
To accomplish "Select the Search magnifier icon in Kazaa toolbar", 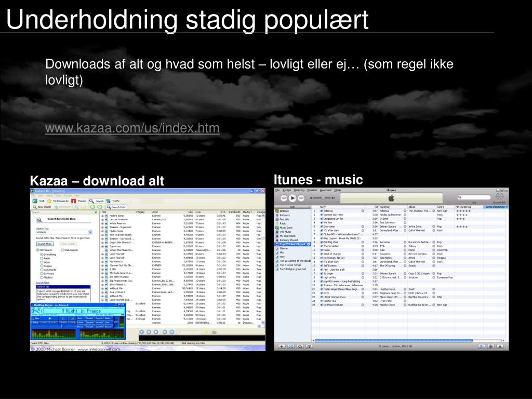I will point(91,201).
